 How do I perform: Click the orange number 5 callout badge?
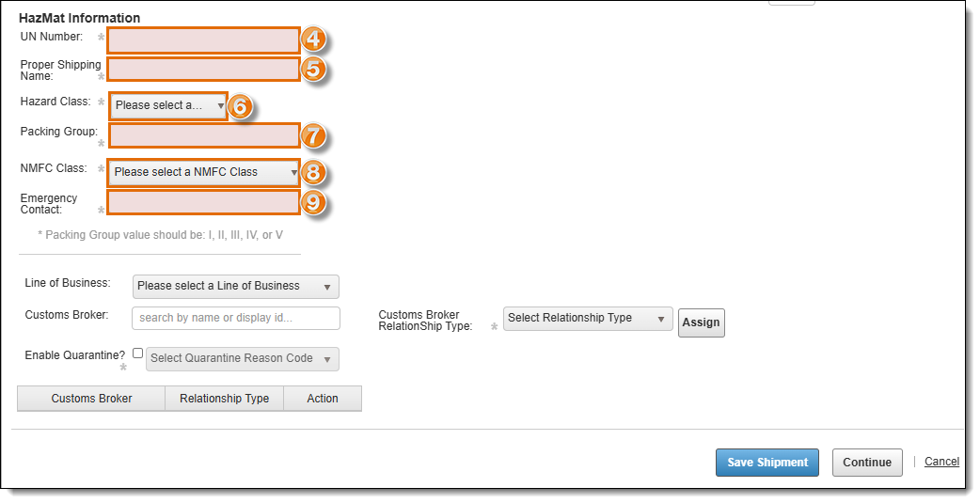pos(314,70)
